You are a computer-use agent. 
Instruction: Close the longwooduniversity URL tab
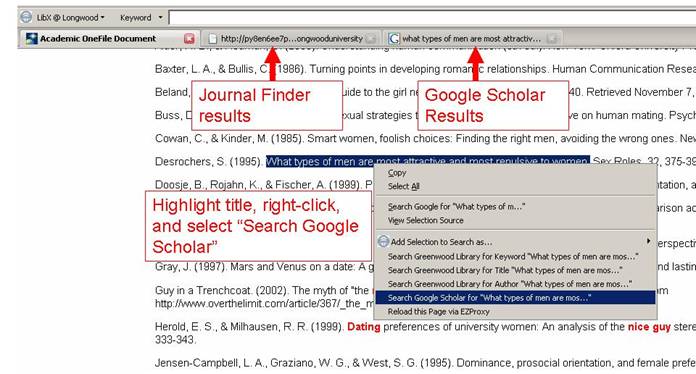pos(372,39)
